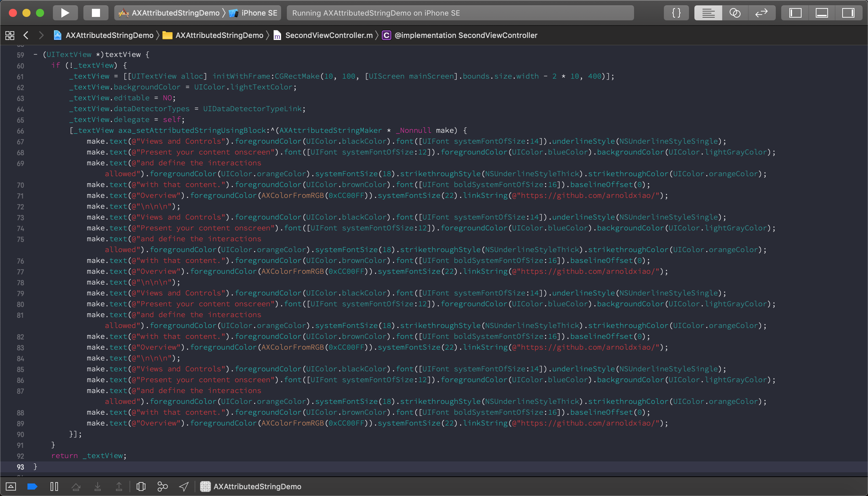
Task: Click the Stop button in toolbar
Action: [96, 13]
